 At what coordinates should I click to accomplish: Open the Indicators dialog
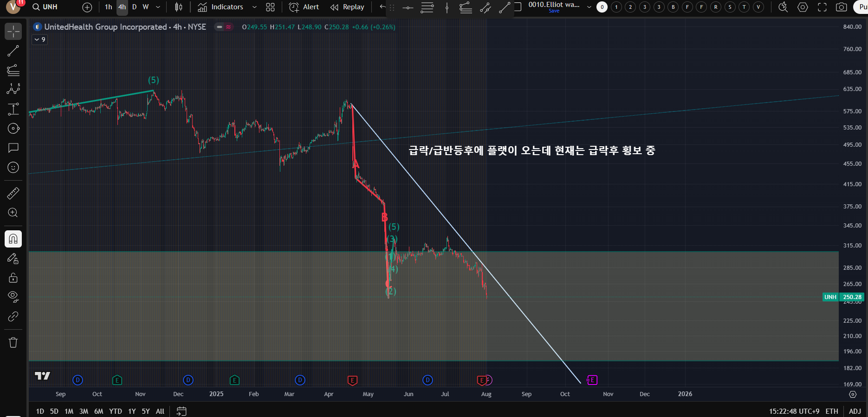[221, 7]
